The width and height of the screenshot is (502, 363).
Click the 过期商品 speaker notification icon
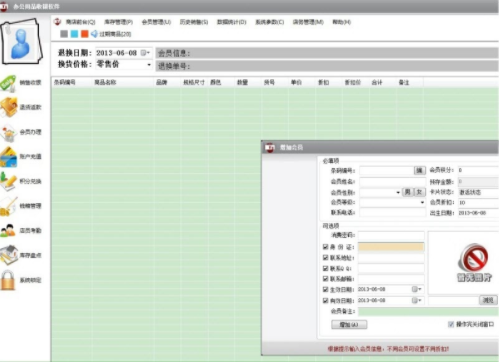tap(95, 34)
